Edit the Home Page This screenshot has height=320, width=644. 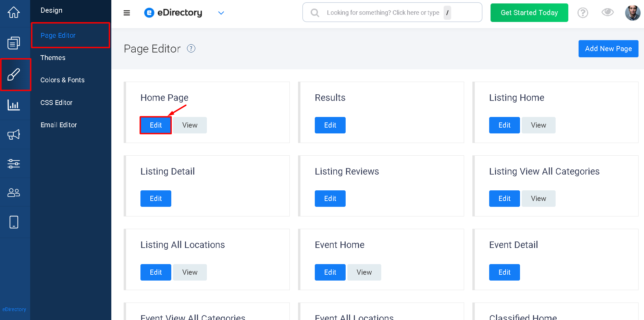tap(156, 125)
